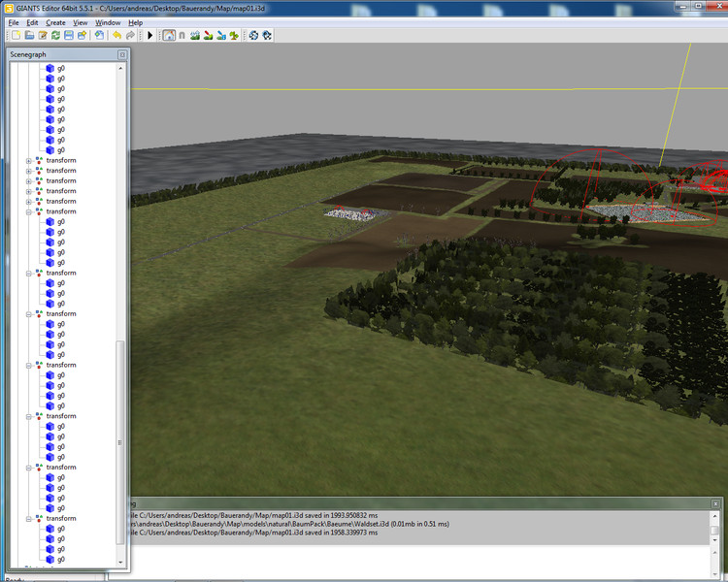This screenshot has width=728, height=582.
Task: Select the terrain info layer paint icon
Action: [x=221, y=35]
